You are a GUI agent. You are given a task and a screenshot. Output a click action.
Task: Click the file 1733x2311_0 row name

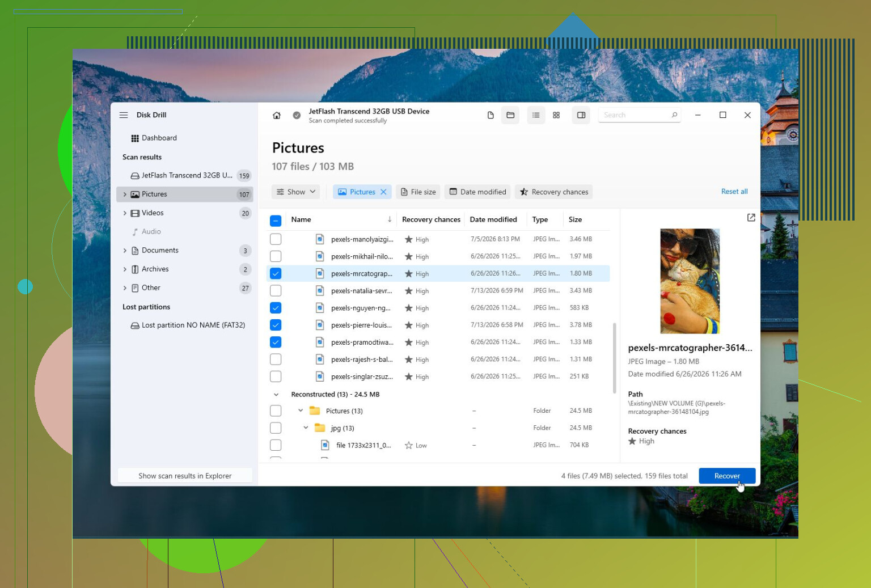[x=363, y=446]
